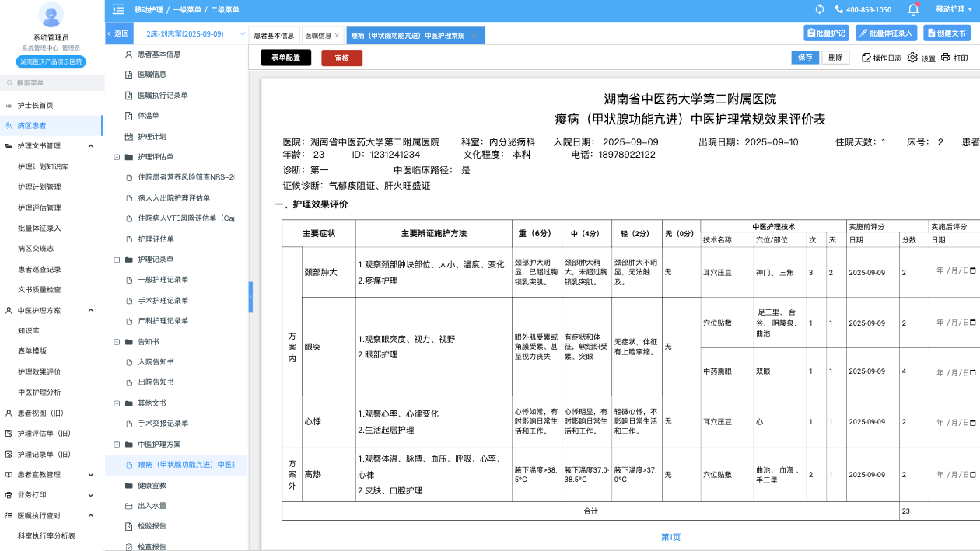The height and width of the screenshot is (551, 980).
Task: Click the phone icon beside 400-859-1050
Action: (x=839, y=9)
